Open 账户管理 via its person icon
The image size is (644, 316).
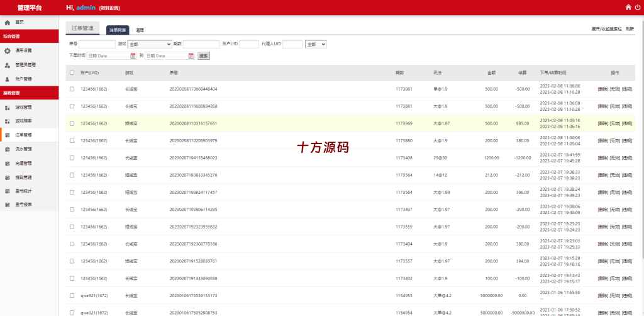point(7,79)
